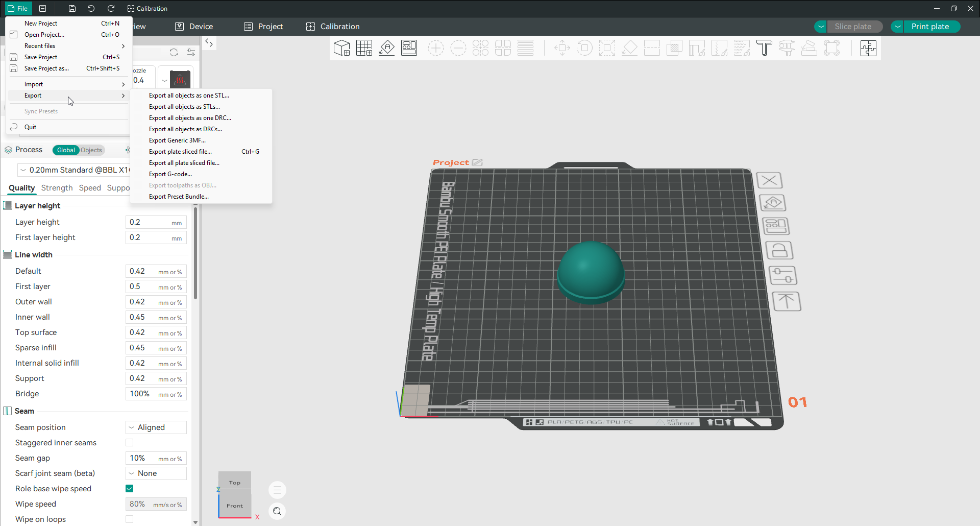Click the Layer height value field
980x526 pixels.
pyautogui.click(x=156, y=222)
